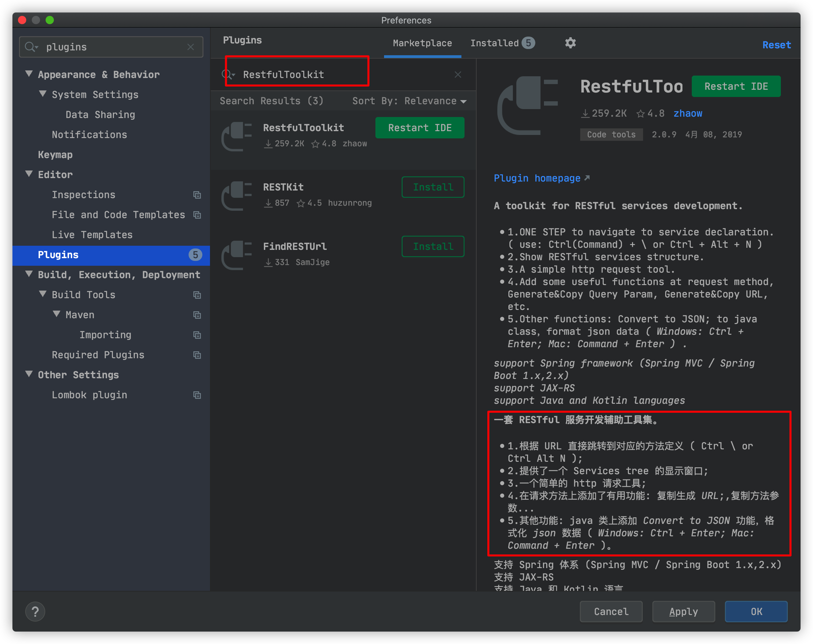Collapse the Build Tools node
The image size is (813, 644).
(x=42, y=294)
